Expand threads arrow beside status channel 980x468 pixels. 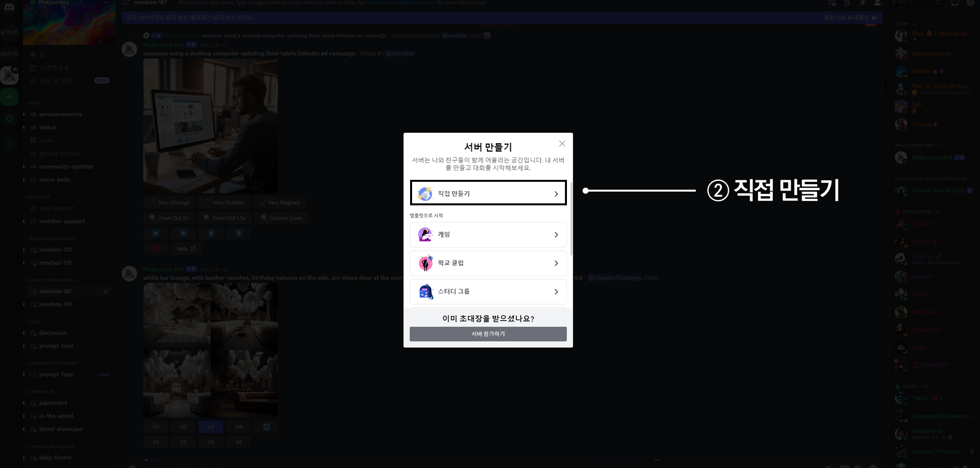(24, 127)
